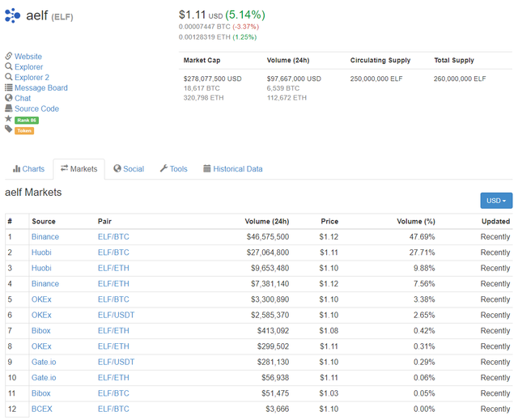518x420 pixels.
Task: Click the globe icon beside Chat
Action: tap(9, 98)
